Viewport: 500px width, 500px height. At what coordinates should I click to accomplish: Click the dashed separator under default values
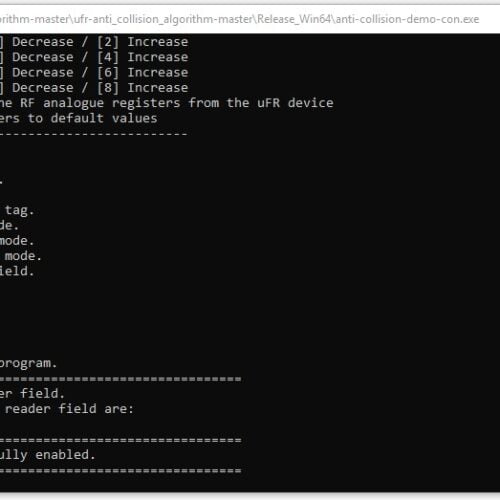[94, 134]
